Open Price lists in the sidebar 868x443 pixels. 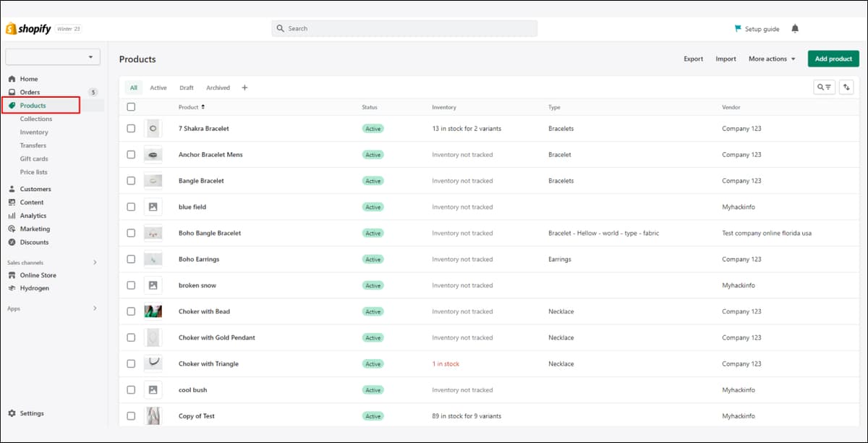(34, 172)
